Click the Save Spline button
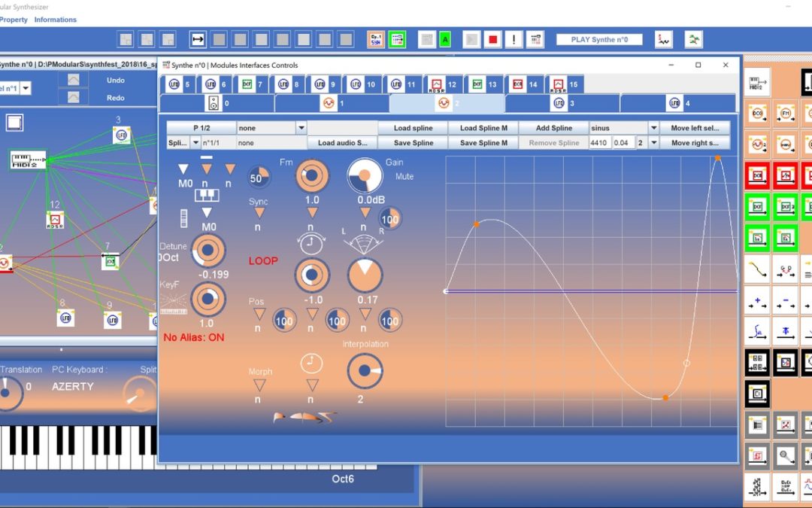812x508 pixels. point(413,142)
